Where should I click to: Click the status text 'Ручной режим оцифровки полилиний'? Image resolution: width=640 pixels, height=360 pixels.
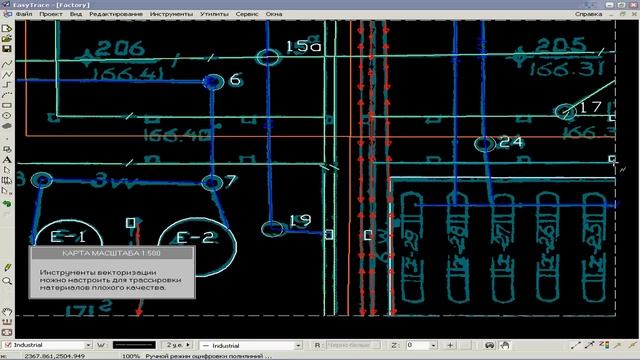point(208,356)
